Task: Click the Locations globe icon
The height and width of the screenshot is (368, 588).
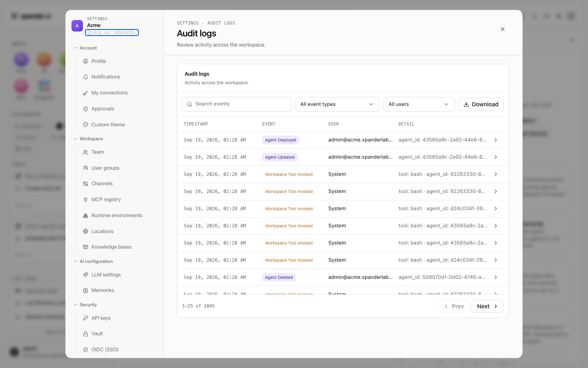Action: [86, 231]
